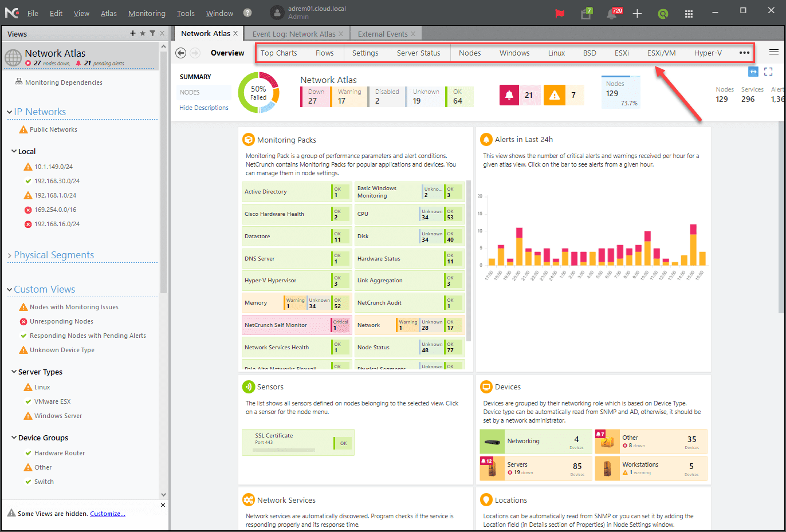The width and height of the screenshot is (786, 532).
Task: Click the Down 27 status tile
Action: (x=315, y=97)
